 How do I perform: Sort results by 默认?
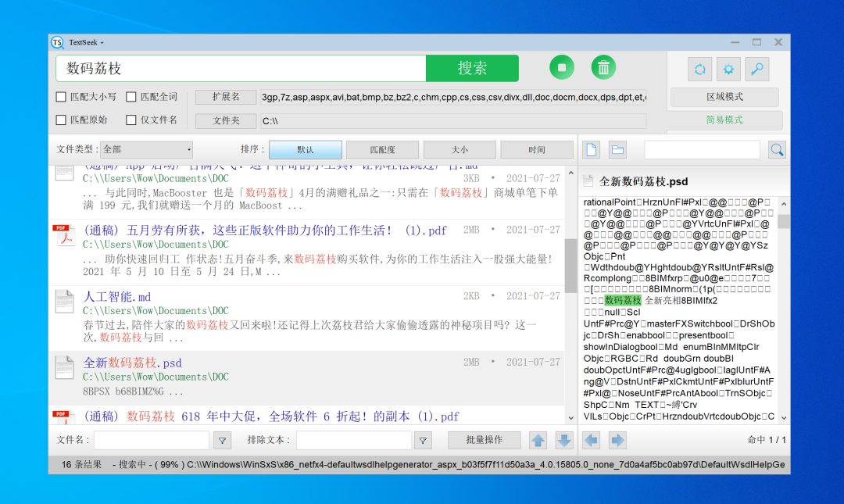306,150
